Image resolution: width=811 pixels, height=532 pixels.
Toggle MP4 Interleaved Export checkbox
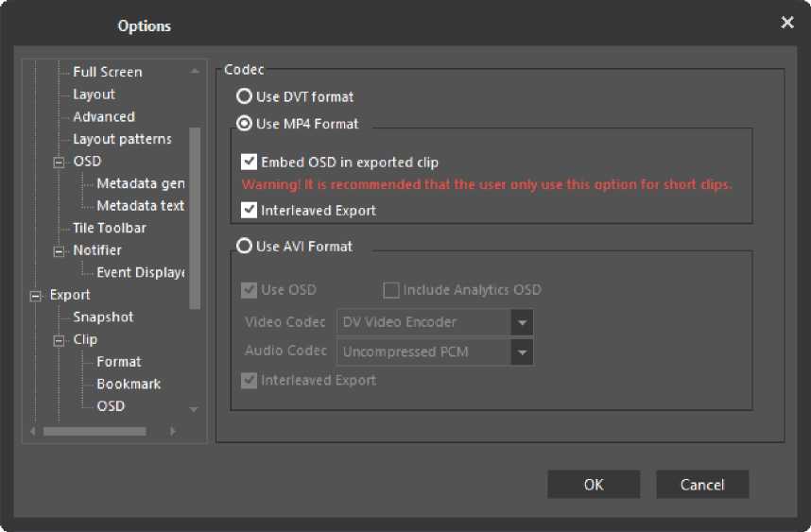pos(250,210)
